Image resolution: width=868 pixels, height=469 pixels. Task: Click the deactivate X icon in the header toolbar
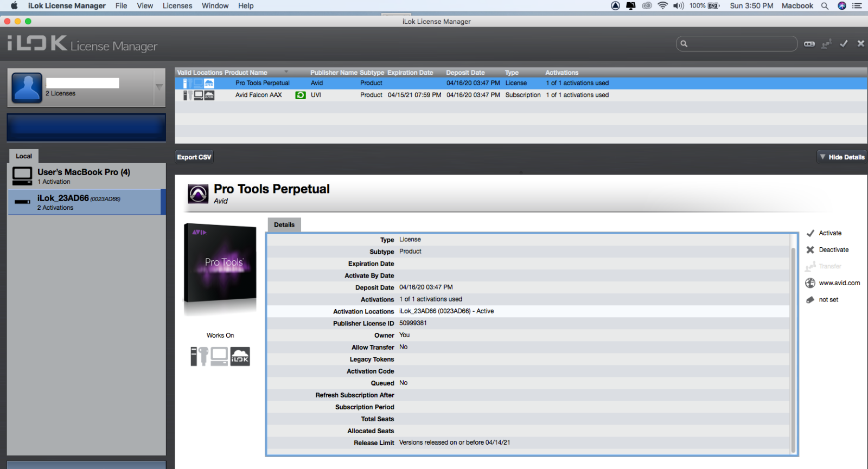pyautogui.click(x=861, y=43)
